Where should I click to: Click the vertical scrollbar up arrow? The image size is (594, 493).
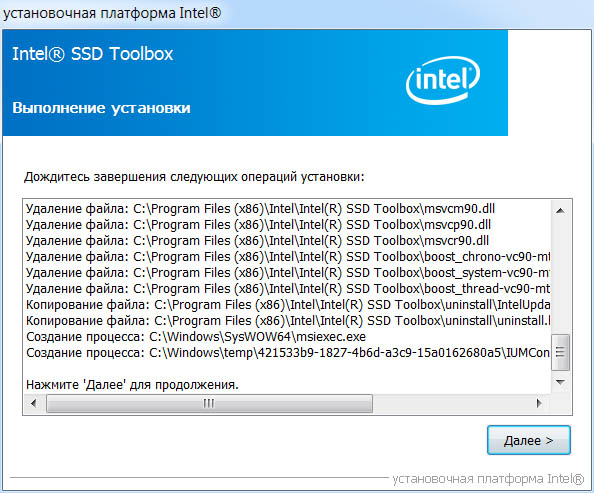click(x=560, y=211)
